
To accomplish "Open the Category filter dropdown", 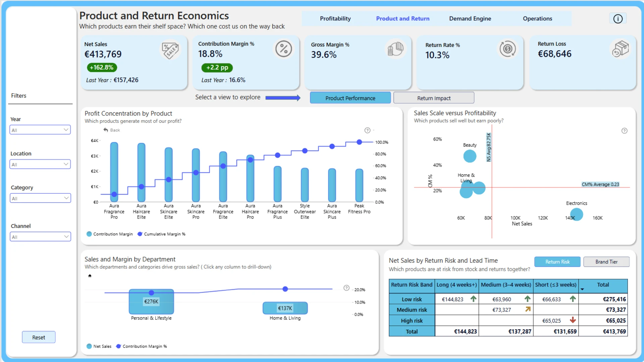I will 40,198.
